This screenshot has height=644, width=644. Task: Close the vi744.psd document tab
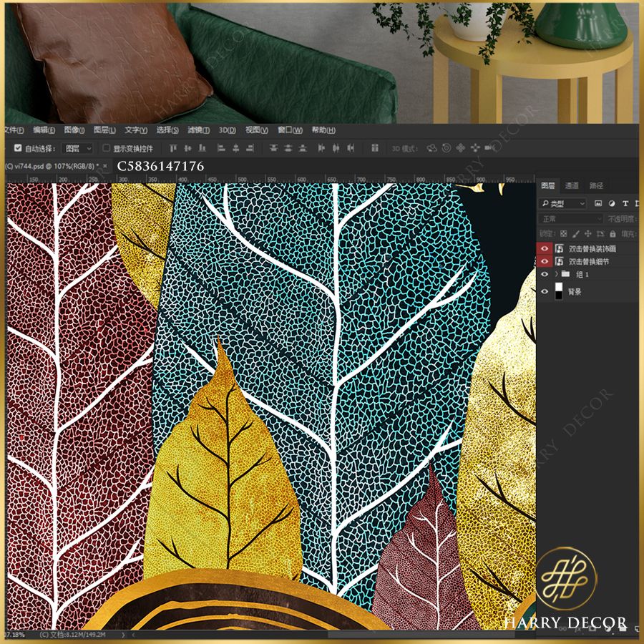point(105,166)
